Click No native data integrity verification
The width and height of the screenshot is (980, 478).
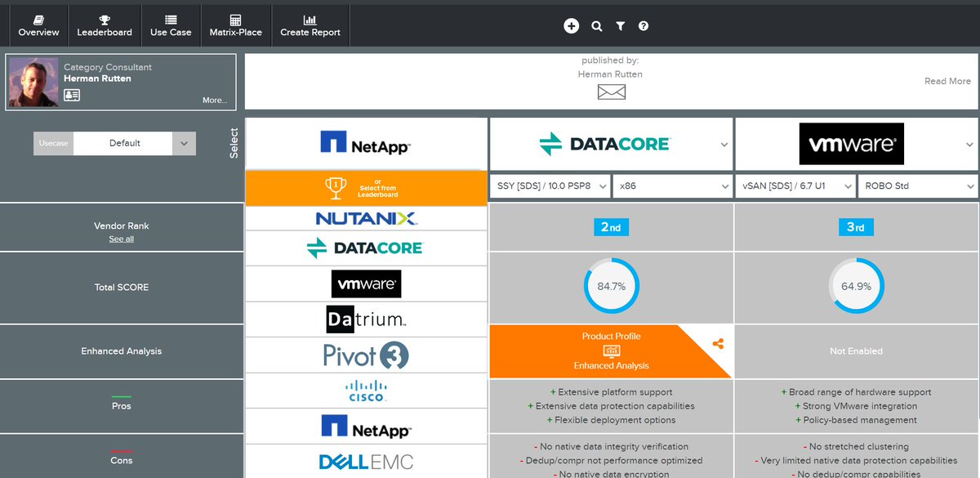[611, 447]
